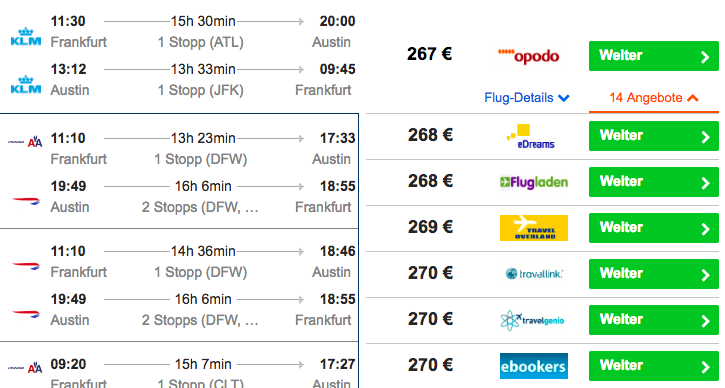The width and height of the screenshot is (725, 388).
Task: Click the Travel Overland logo
Action: coord(534,228)
